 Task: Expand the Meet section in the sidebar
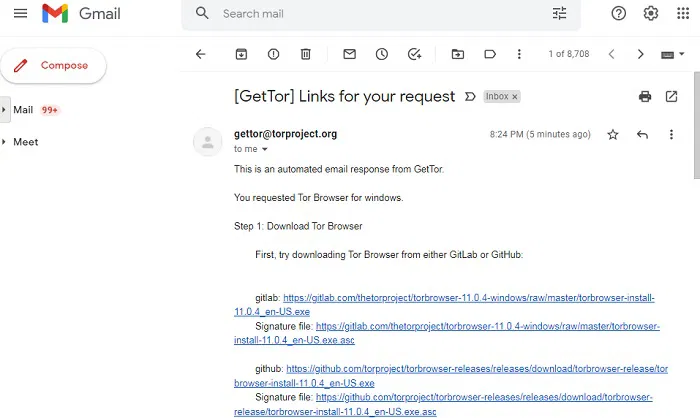4,142
